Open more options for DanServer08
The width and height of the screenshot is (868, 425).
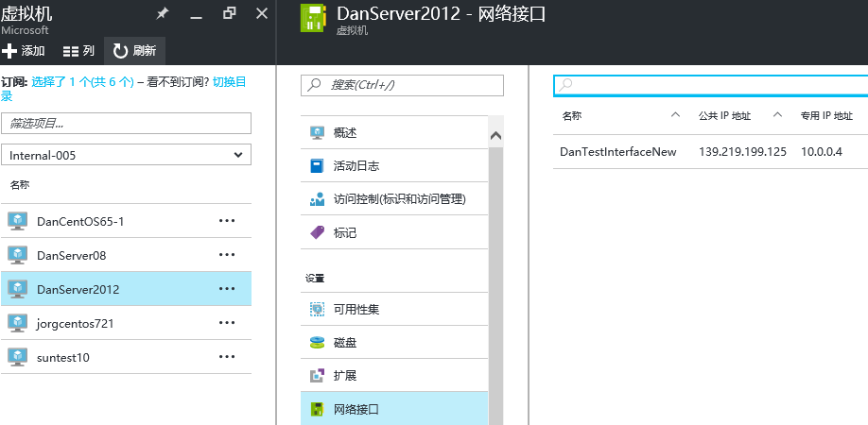[227, 255]
